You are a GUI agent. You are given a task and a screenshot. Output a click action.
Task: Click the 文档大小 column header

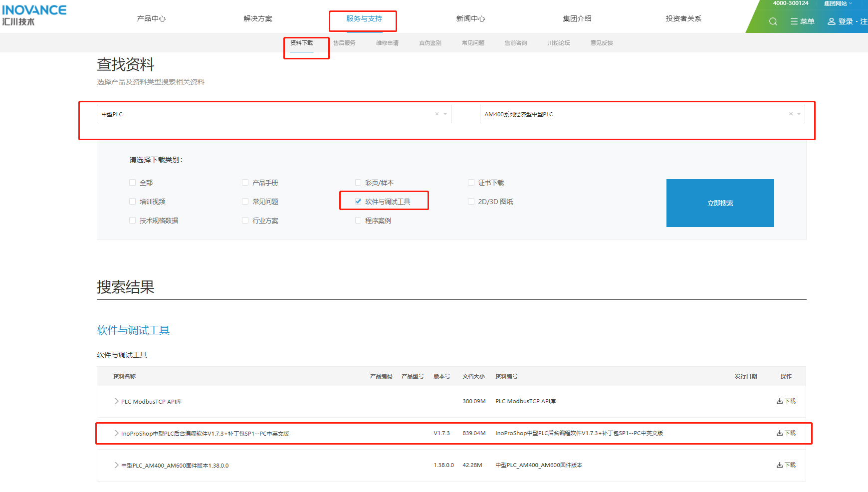(x=473, y=376)
